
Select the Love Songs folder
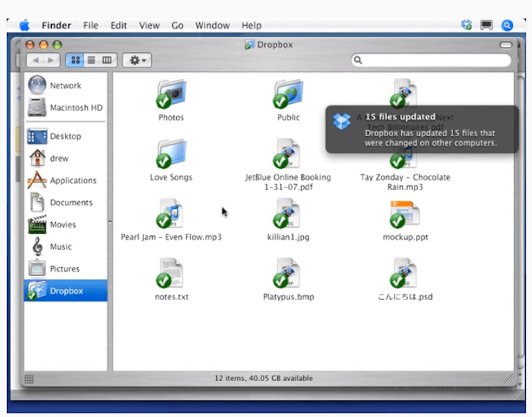[x=171, y=154]
